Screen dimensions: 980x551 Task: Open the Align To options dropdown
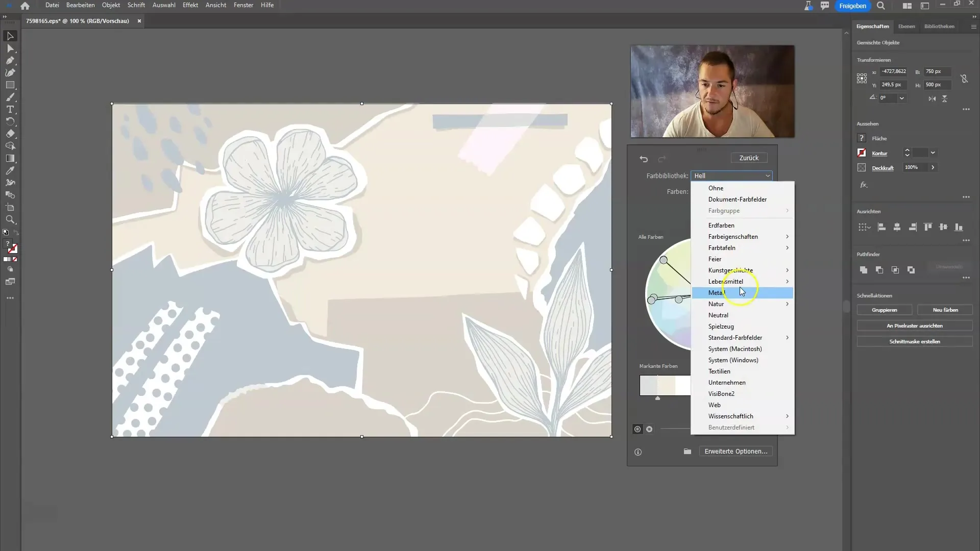point(864,227)
